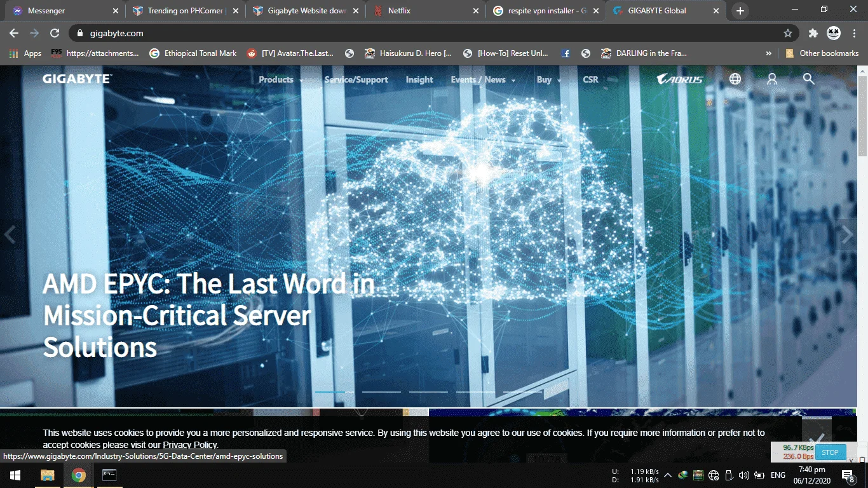
Task: Select the third carousel slide indicator
Action: point(428,391)
